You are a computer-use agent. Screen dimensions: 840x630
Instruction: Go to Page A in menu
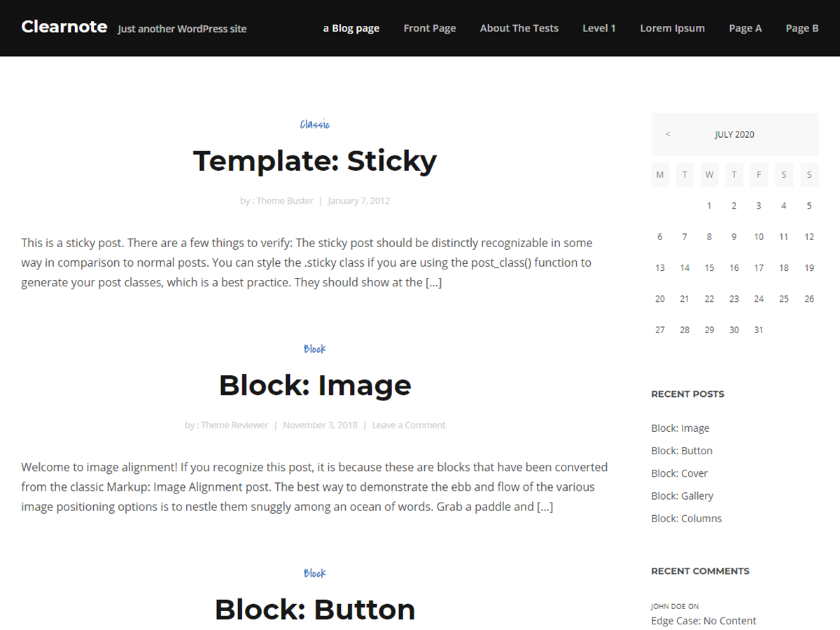(745, 29)
